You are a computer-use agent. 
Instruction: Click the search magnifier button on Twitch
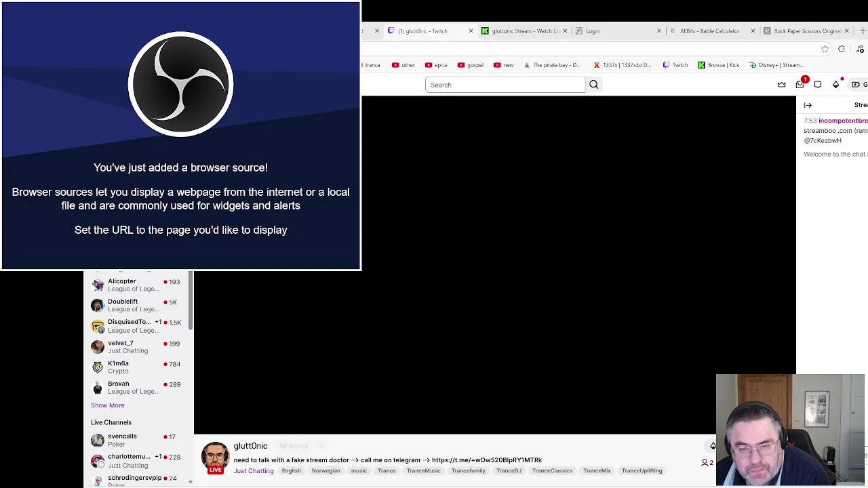click(x=594, y=85)
